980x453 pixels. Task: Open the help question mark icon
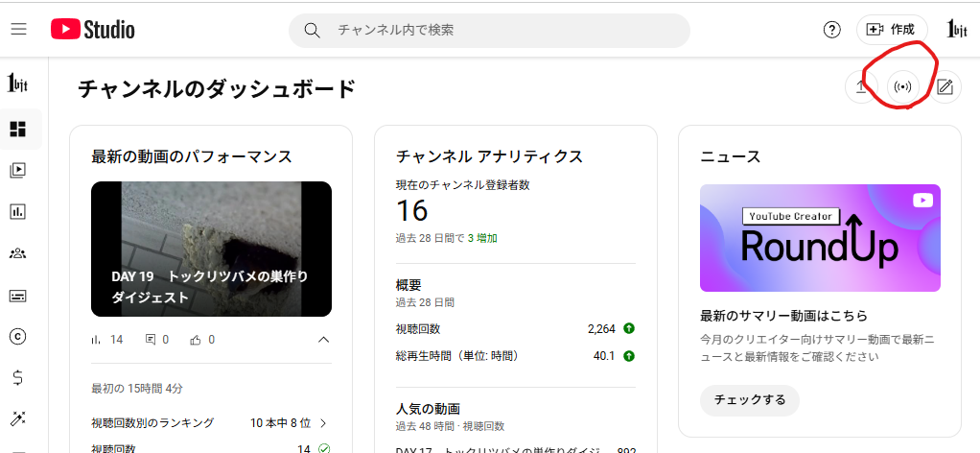832,30
